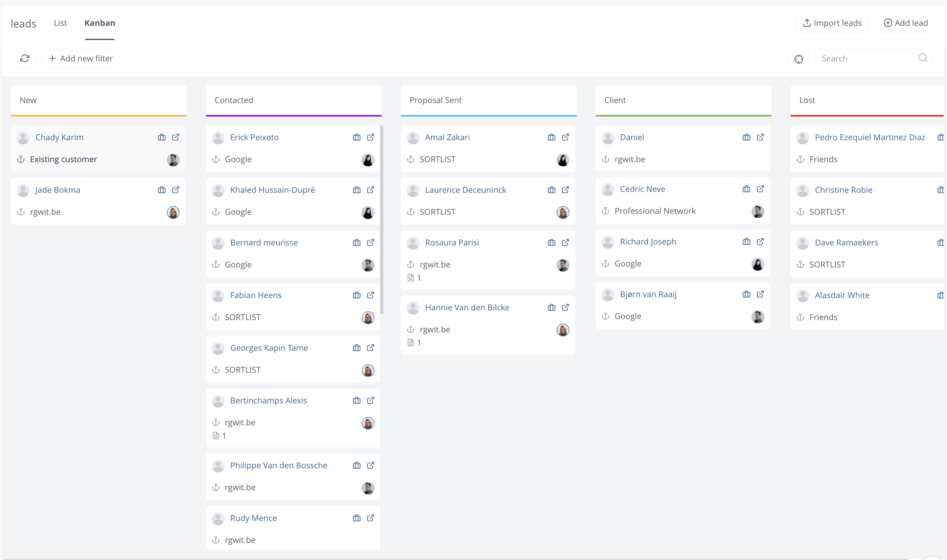Click the crosshair target icon near Search
The image size is (947, 560).
tap(799, 59)
